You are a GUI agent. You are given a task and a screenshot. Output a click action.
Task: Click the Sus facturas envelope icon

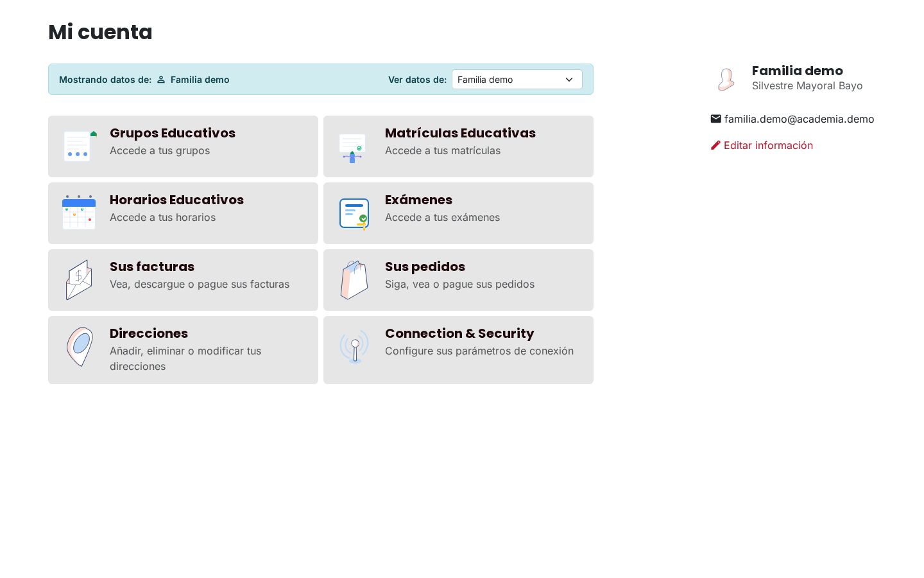click(x=79, y=280)
